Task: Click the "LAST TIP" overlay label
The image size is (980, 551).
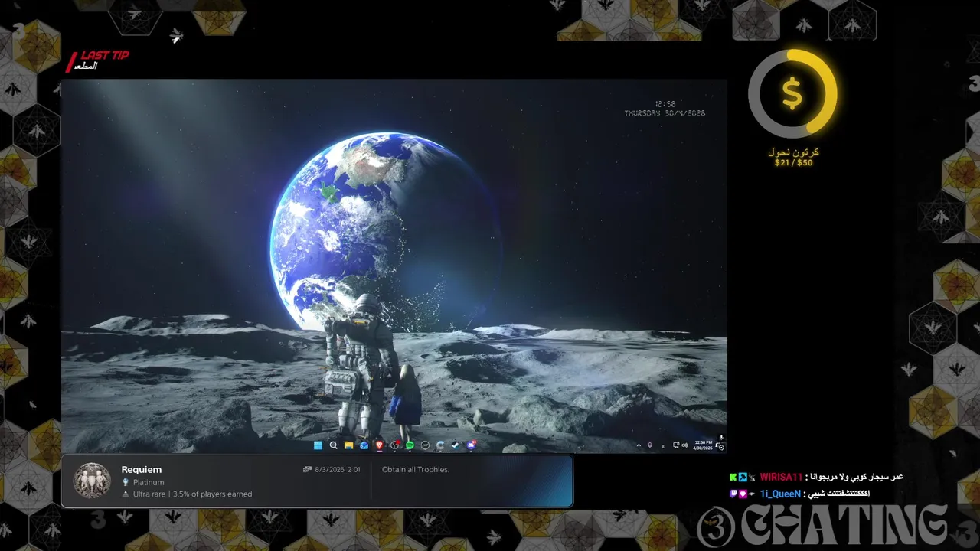Action: pos(105,55)
